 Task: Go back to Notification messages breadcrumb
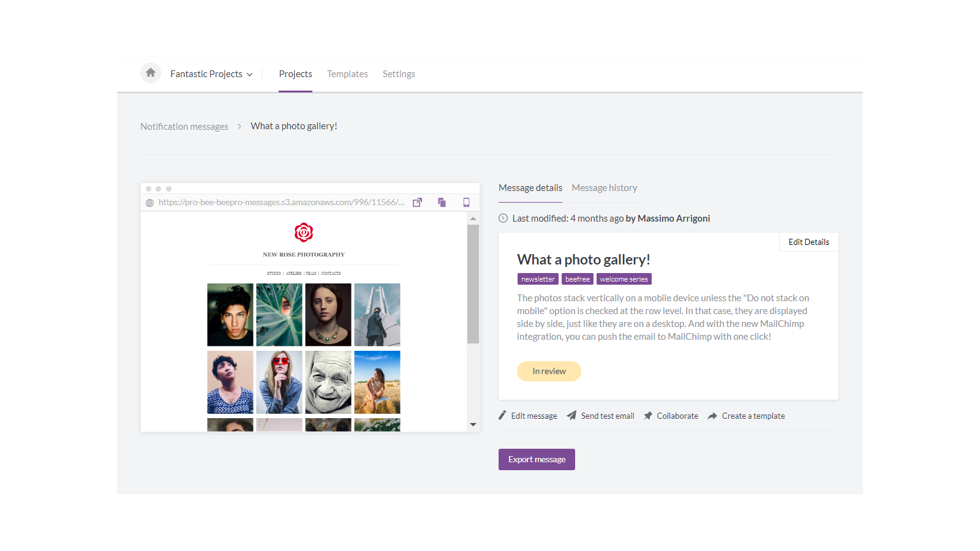[184, 127]
